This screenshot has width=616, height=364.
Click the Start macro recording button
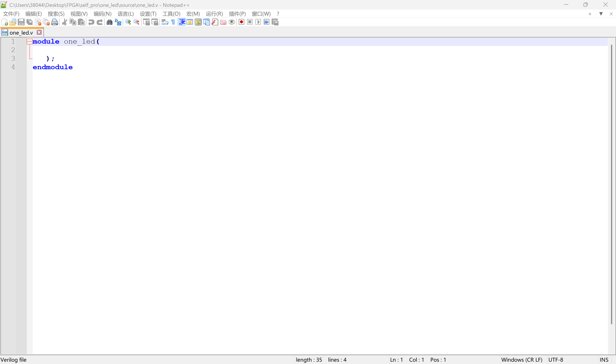click(241, 22)
